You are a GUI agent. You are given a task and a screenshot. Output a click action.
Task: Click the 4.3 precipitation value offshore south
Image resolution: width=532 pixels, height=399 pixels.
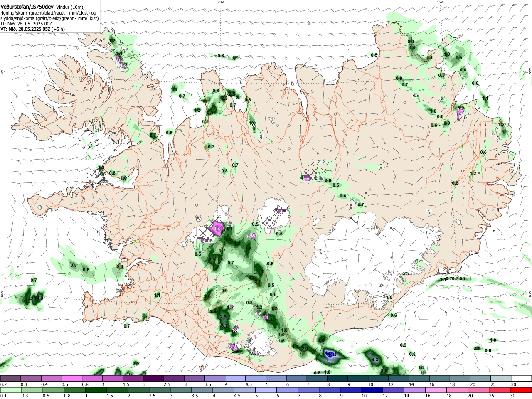click(x=375, y=360)
